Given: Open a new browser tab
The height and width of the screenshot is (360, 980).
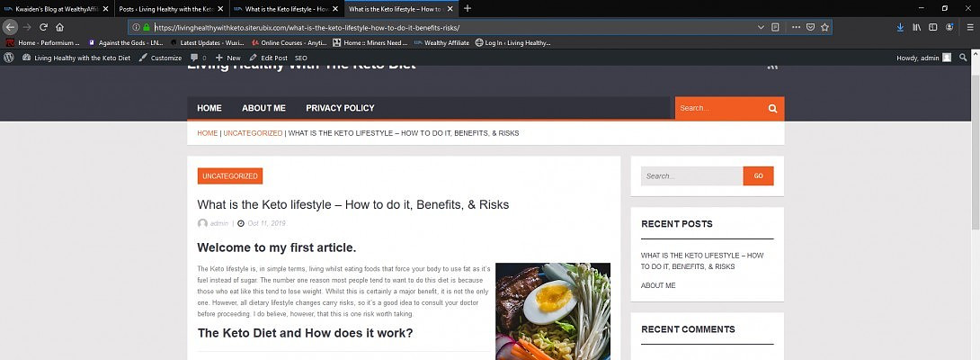Looking at the screenshot, I should [x=468, y=9].
